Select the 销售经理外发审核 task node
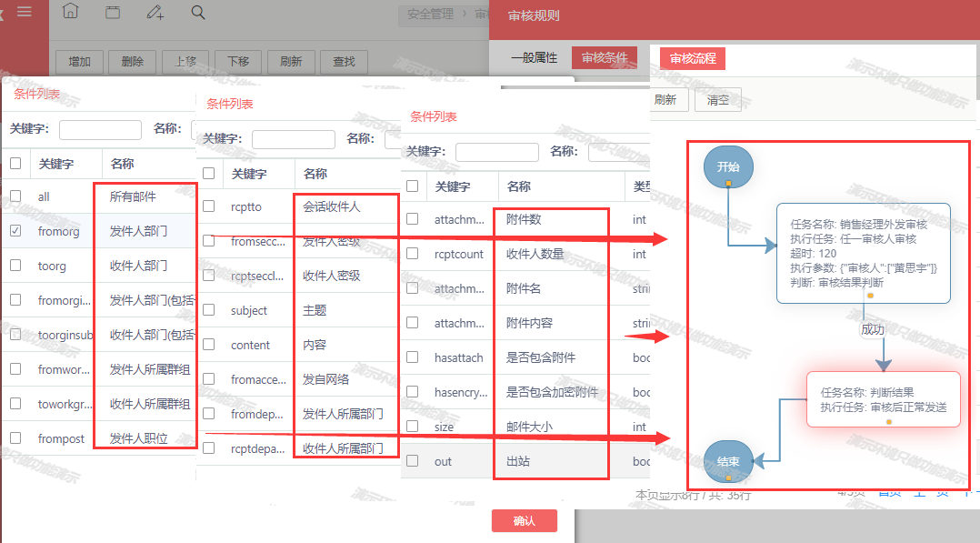This screenshot has width=980, height=543. point(863,253)
